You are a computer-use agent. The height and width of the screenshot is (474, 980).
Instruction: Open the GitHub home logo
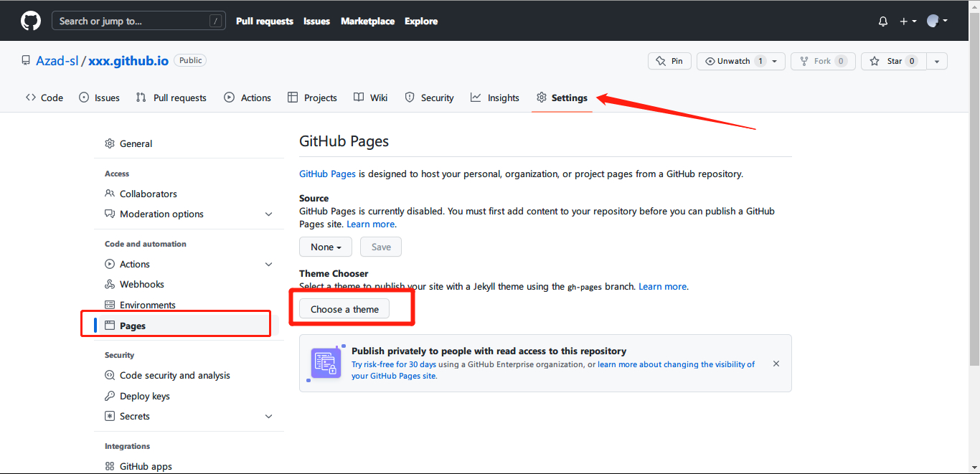pos(31,21)
